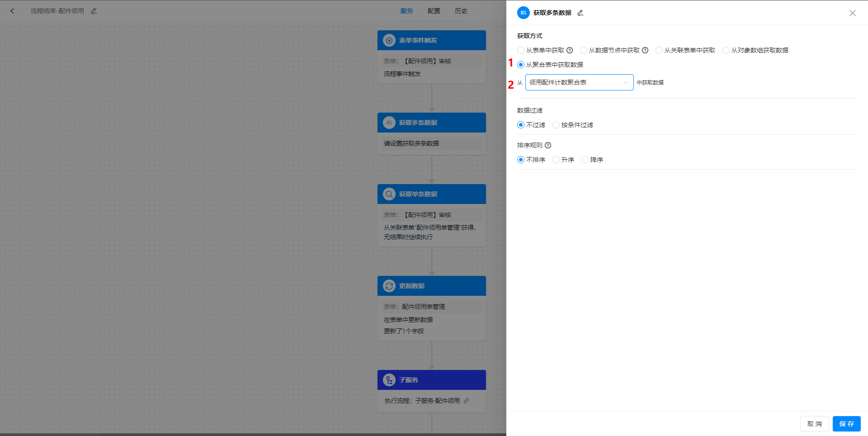This screenshot has height=436, width=868.
Task: Click the help icon after 从表单中获取
Action: coord(570,50)
